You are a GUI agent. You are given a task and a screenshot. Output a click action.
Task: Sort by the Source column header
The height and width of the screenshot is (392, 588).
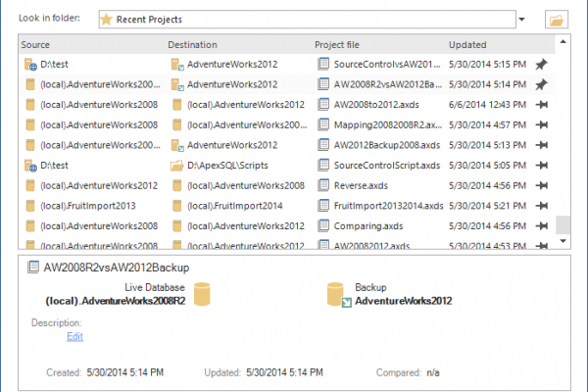35,45
